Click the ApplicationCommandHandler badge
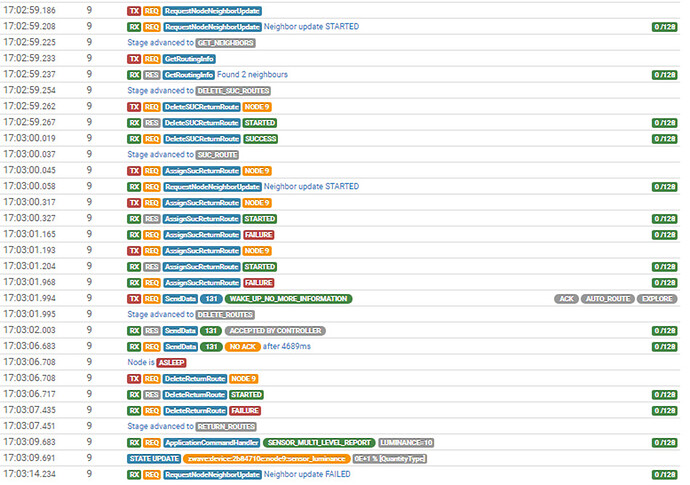 212,443
